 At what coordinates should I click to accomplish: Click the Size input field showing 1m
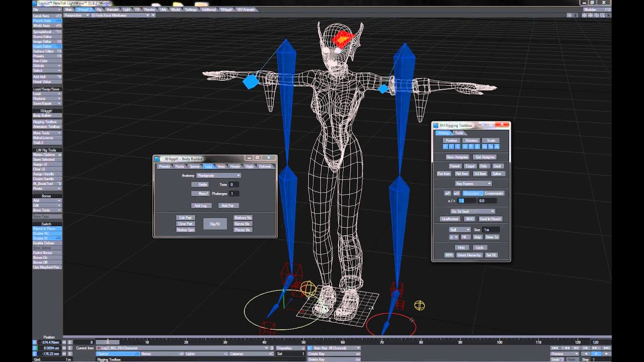(491, 230)
